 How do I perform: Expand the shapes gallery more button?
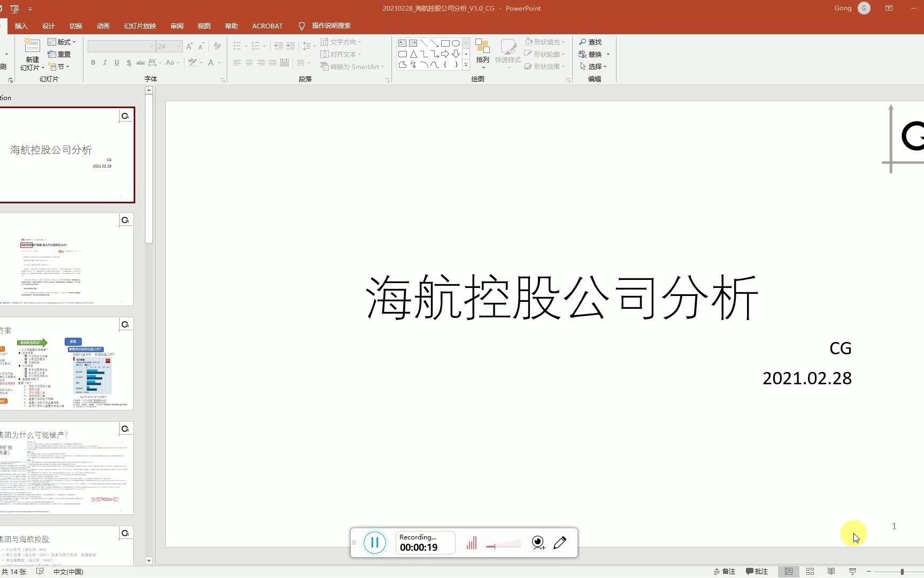click(x=466, y=65)
